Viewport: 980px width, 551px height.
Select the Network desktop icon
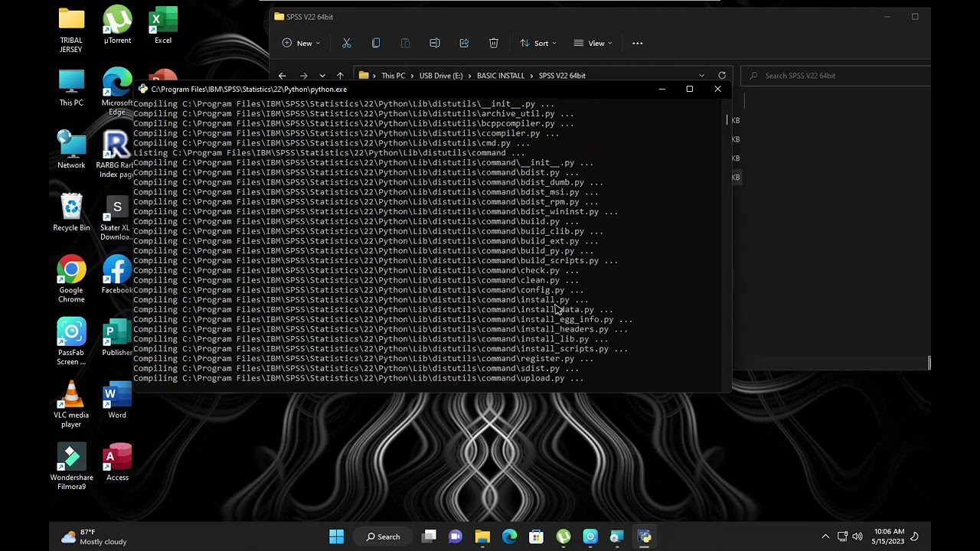point(71,150)
